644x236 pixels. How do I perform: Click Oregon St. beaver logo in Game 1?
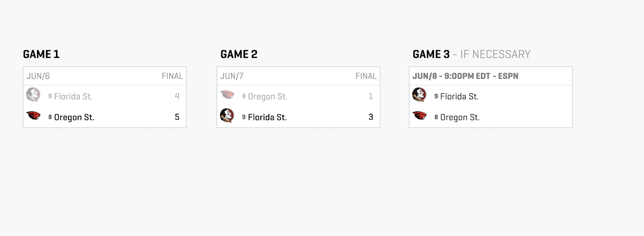click(x=33, y=116)
